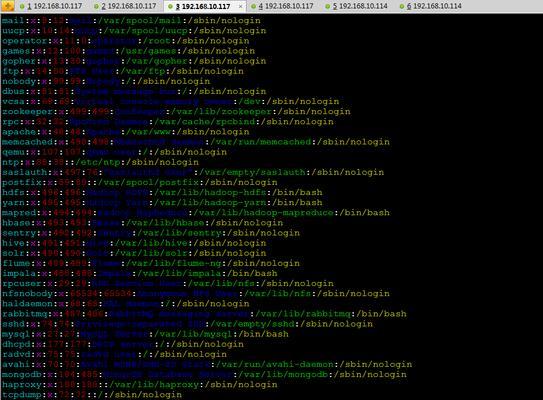Switch to tab 5 192.168.10.114
The image size is (543, 400).
pos(357,6)
